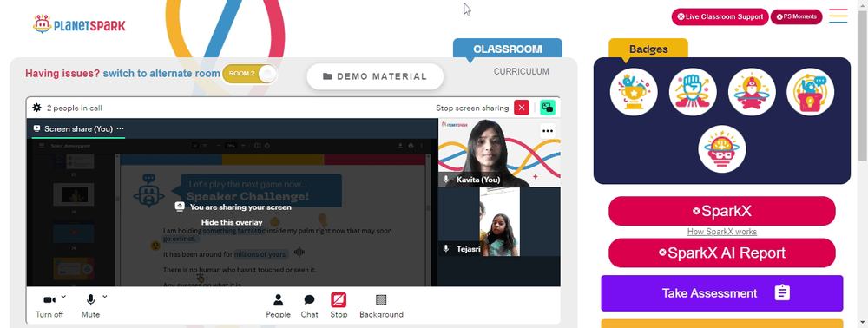Stop screen sharing with the red X
This screenshot has height=328, width=868.
522,108
